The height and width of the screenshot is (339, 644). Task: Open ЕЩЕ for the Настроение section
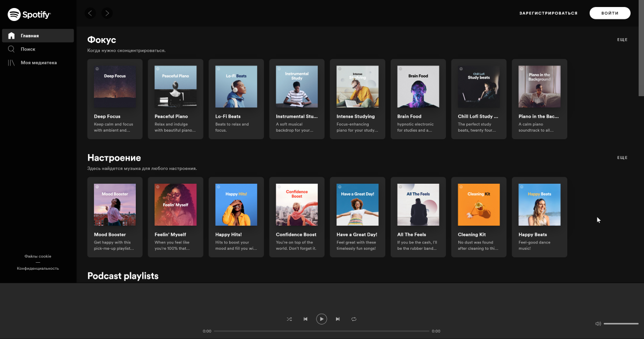(622, 157)
